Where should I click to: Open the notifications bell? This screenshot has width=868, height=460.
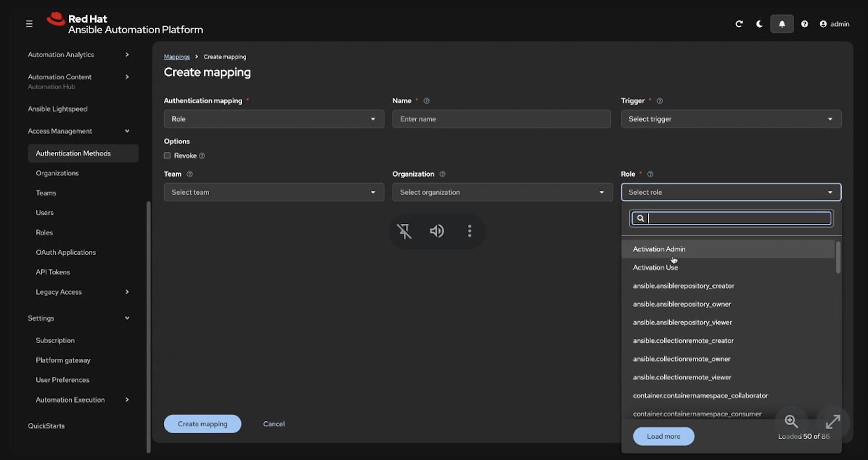click(x=782, y=24)
